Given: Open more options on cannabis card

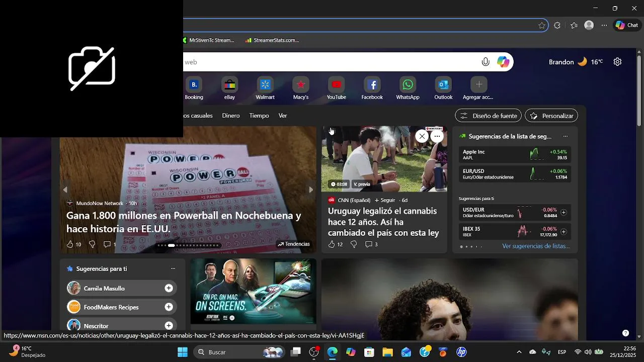Looking at the screenshot, I should click(437, 136).
